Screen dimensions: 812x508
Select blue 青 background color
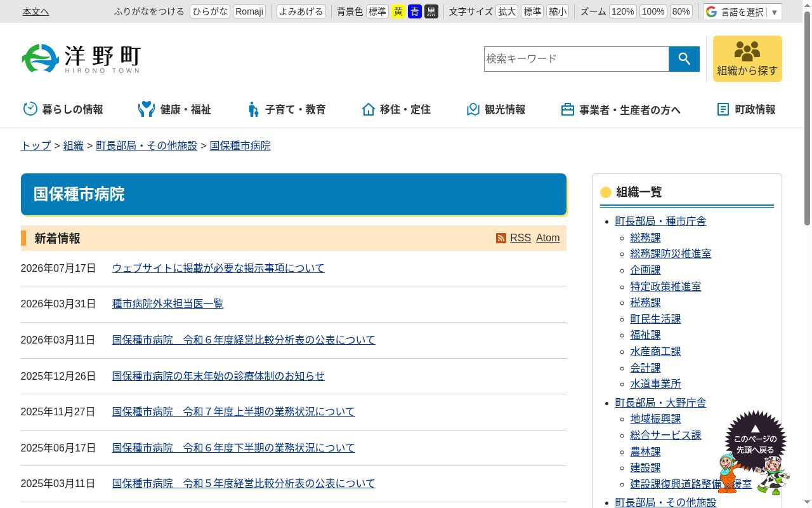(x=414, y=11)
